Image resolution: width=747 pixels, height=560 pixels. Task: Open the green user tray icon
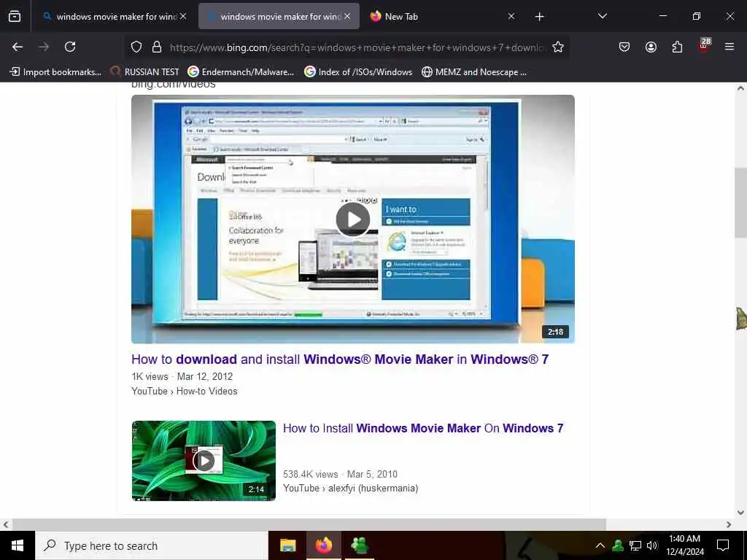coord(618,545)
